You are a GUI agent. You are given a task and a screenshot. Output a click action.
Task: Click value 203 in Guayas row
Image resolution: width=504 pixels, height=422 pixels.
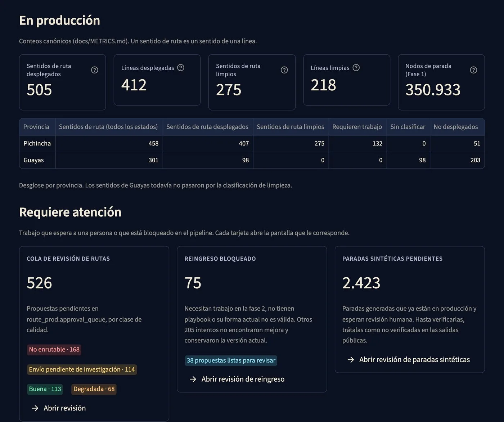(x=475, y=160)
